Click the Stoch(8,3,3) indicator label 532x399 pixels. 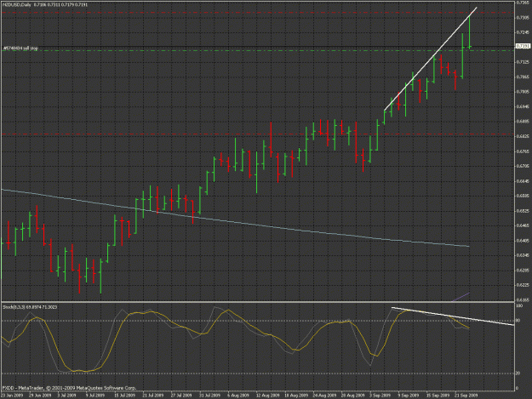click(30, 307)
